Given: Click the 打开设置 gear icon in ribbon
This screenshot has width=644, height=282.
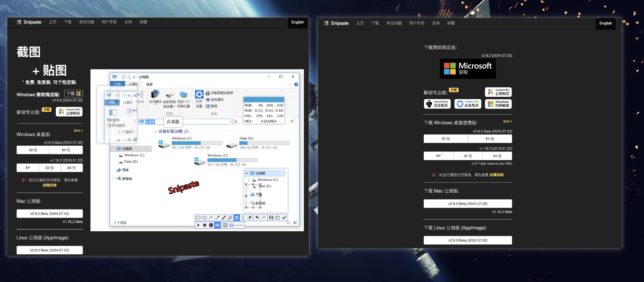Looking at the screenshot, I should click(x=199, y=94).
